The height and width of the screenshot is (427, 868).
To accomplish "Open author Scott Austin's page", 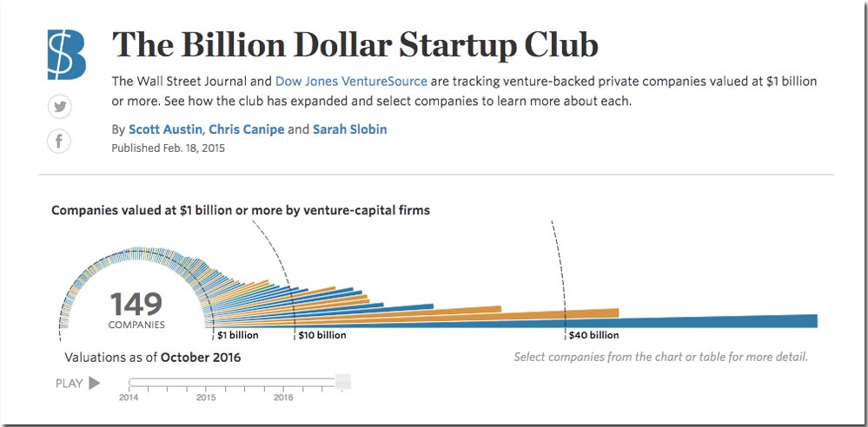I will (x=165, y=129).
